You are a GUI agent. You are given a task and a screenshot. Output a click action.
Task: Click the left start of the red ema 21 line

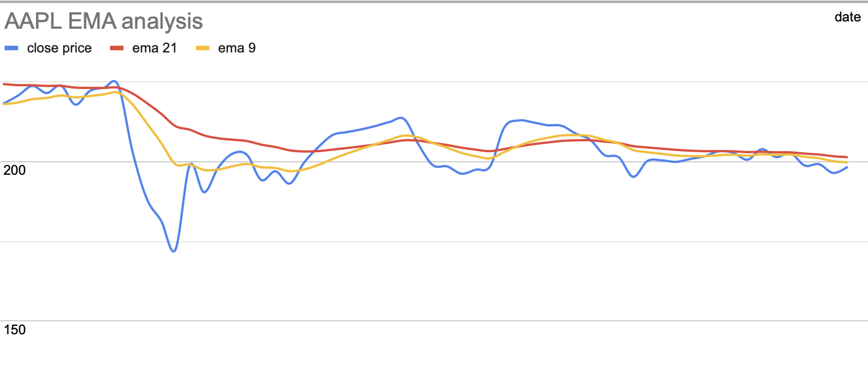click(x=4, y=84)
